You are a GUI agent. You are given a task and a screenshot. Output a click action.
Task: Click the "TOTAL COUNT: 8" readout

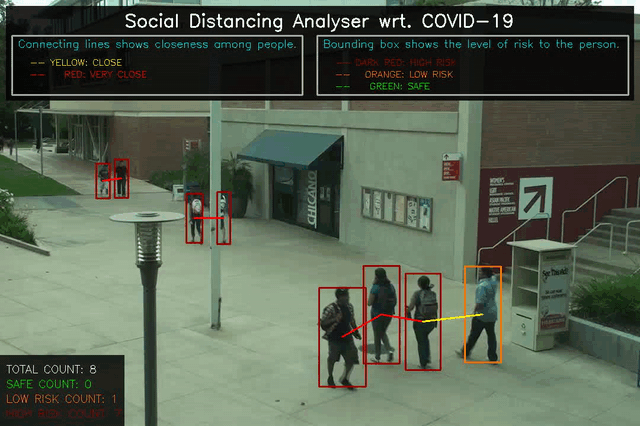(51, 369)
